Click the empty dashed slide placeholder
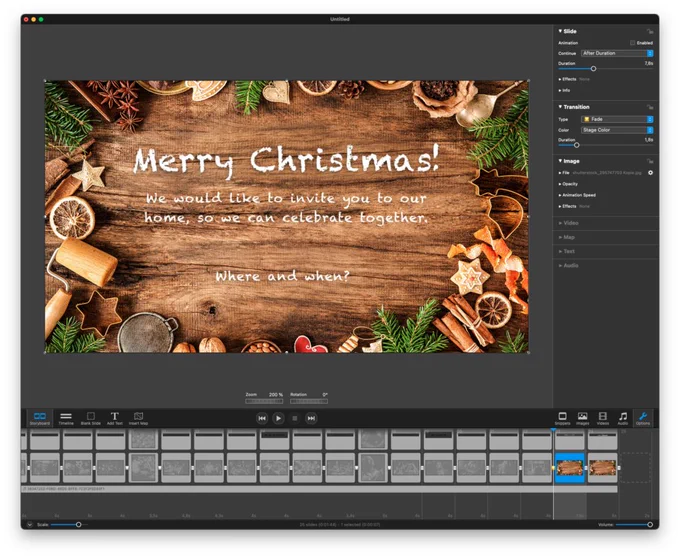The height and width of the screenshot is (557, 680). (x=635, y=468)
